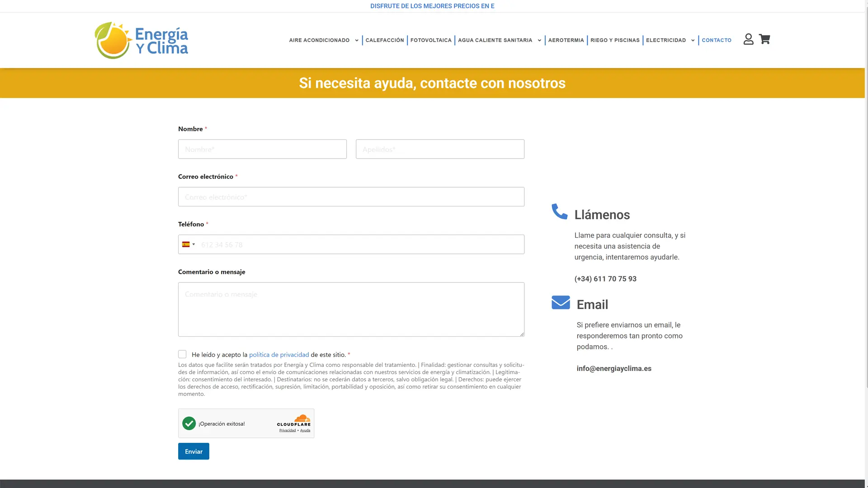This screenshot has height=488, width=868.
Task: Follow the política de privacidad link
Action: pyautogui.click(x=279, y=355)
